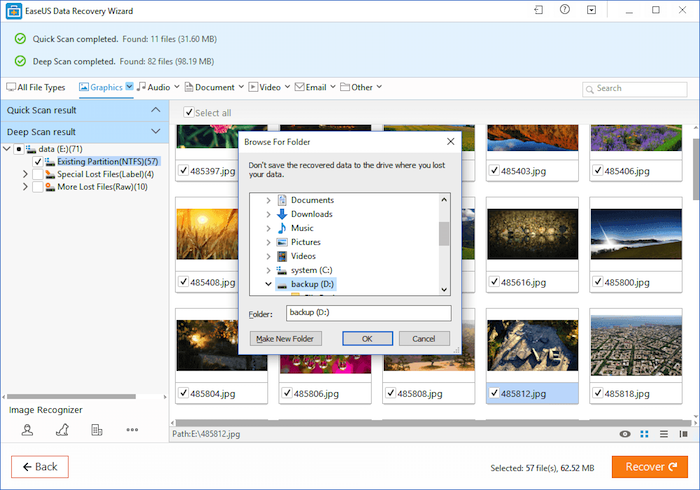Click Make New Folder button
The width and height of the screenshot is (700, 490).
coord(285,339)
